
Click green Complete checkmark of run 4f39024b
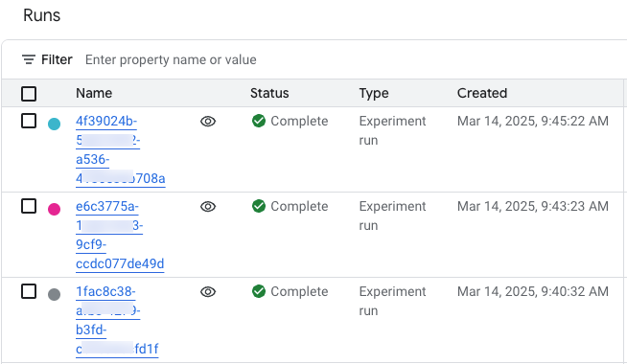pyautogui.click(x=259, y=121)
